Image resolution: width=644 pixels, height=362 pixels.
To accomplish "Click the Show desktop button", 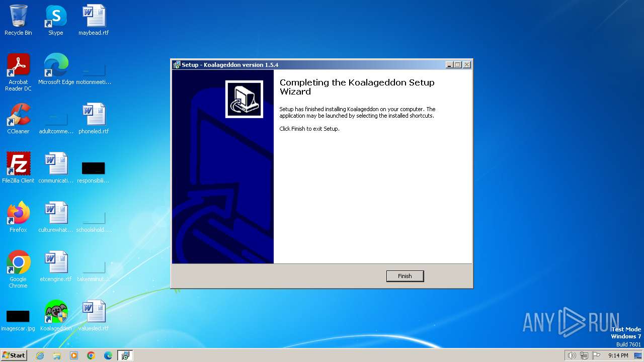I will click(x=638, y=355).
